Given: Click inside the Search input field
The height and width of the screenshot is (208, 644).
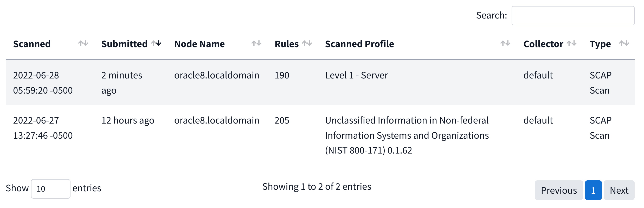Looking at the screenshot, I should [573, 16].
